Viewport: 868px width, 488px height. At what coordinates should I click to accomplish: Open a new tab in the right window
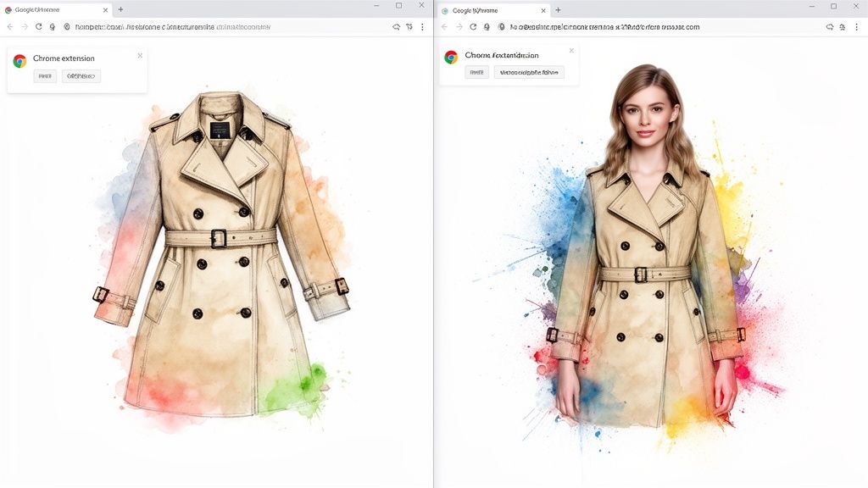[558, 10]
